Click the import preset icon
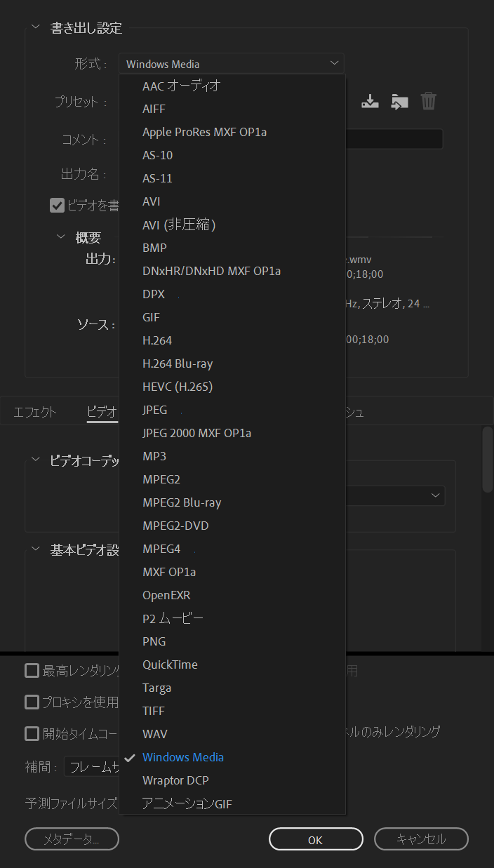This screenshot has width=494, height=868. [x=399, y=102]
